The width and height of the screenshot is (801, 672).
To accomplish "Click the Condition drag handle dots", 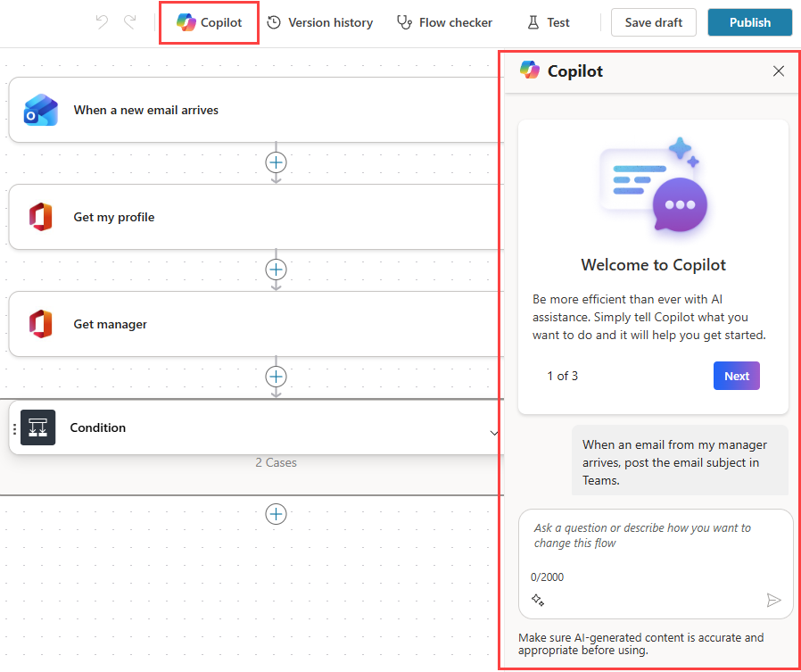I will [x=14, y=428].
